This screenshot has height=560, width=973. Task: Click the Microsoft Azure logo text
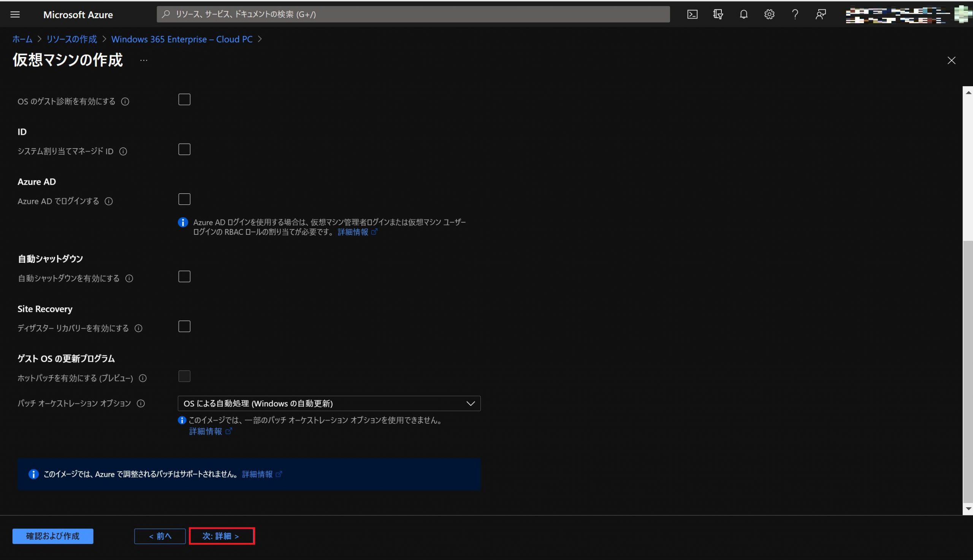78,14
